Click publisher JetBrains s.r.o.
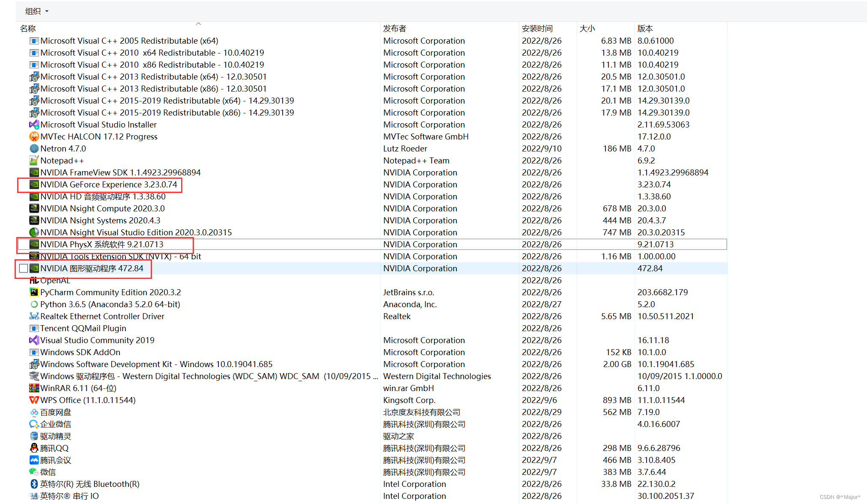867x504 pixels. [x=408, y=292]
